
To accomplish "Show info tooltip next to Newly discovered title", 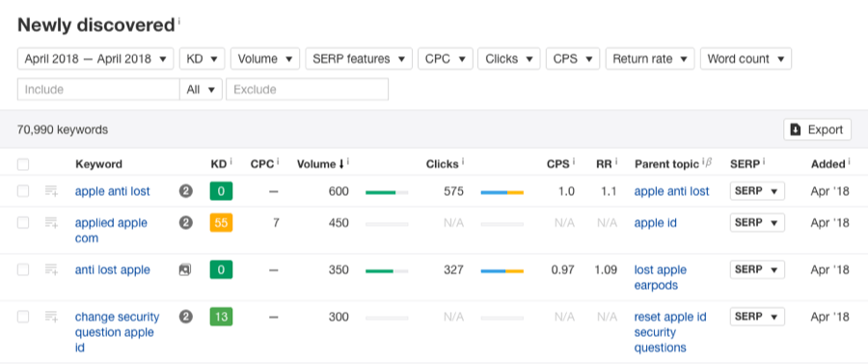I will point(179,21).
